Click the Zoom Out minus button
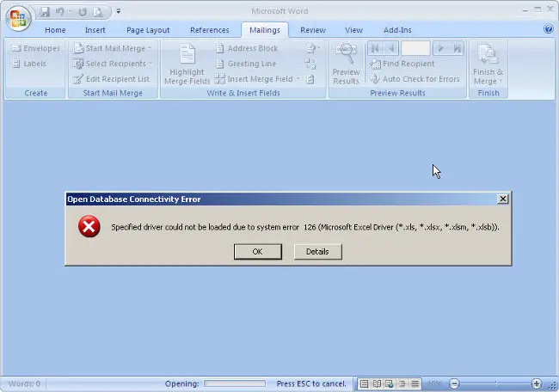Viewport: 559px width, 392px height. 454,383
